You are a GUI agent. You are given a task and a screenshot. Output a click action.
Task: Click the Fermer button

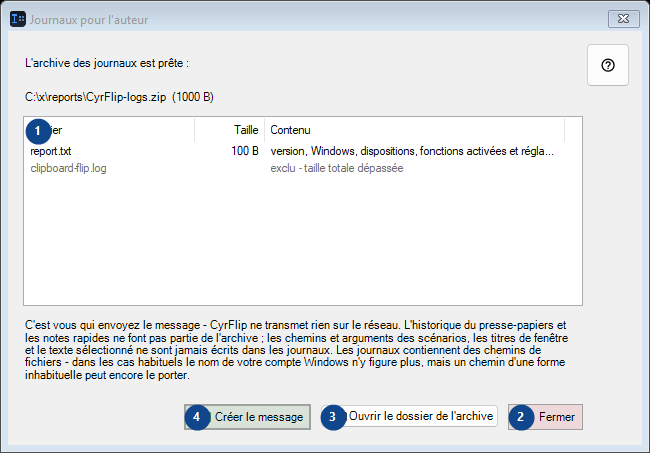click(545, 417)
